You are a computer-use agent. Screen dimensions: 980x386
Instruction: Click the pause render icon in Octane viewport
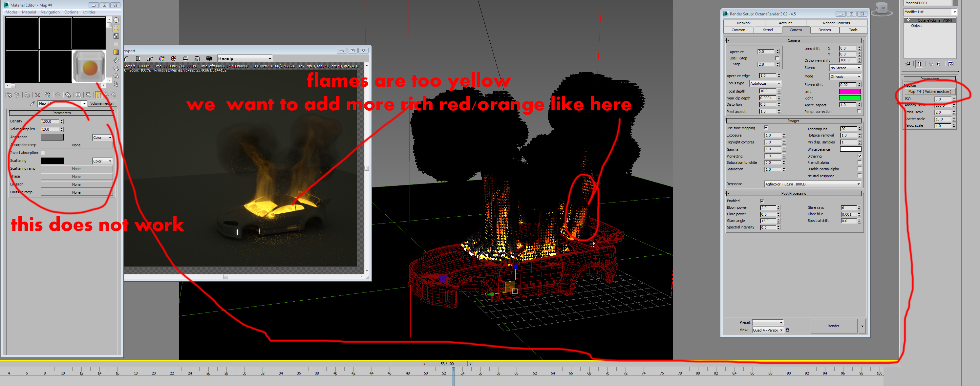[138, 58]
